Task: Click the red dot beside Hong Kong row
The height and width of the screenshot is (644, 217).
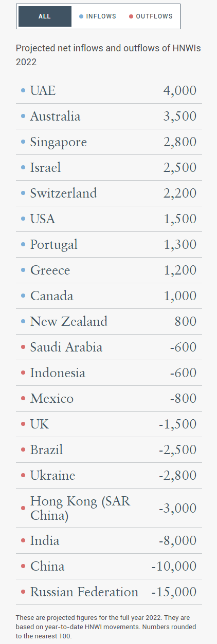Action: coord(23,508)
